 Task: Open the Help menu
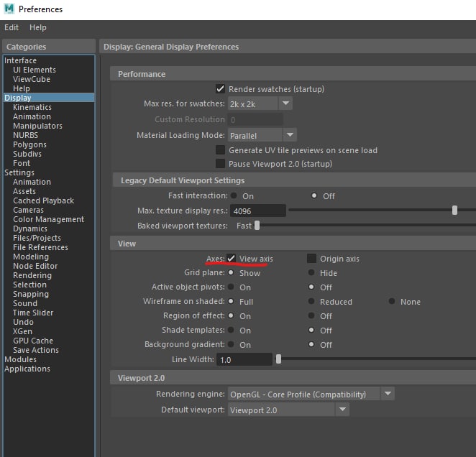[38, 27]
